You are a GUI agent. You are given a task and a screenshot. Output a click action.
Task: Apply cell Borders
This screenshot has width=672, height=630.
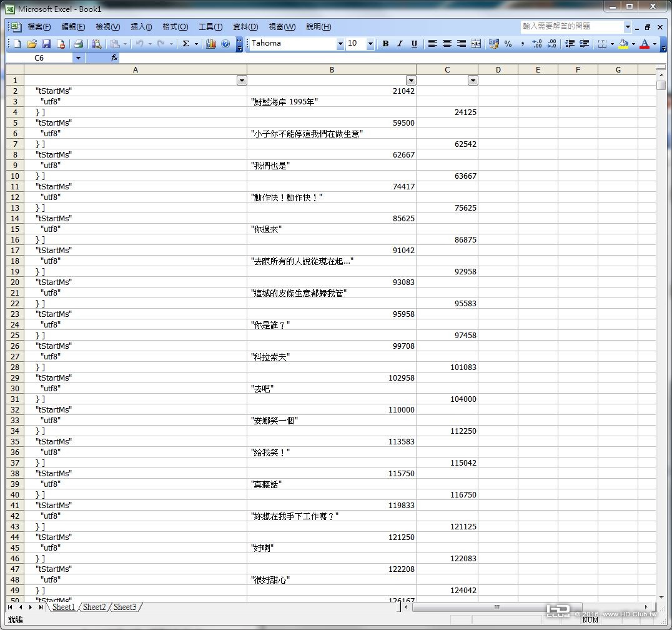click(x=602, y=44)
